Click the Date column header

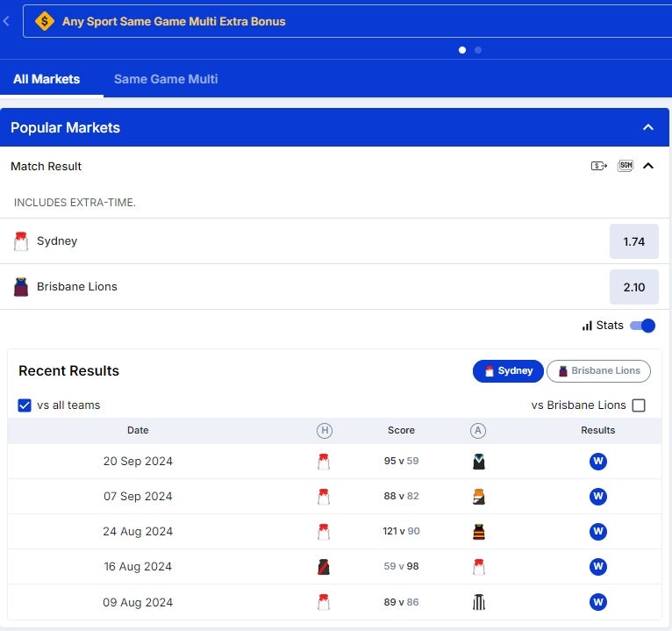tap(138, 430)
